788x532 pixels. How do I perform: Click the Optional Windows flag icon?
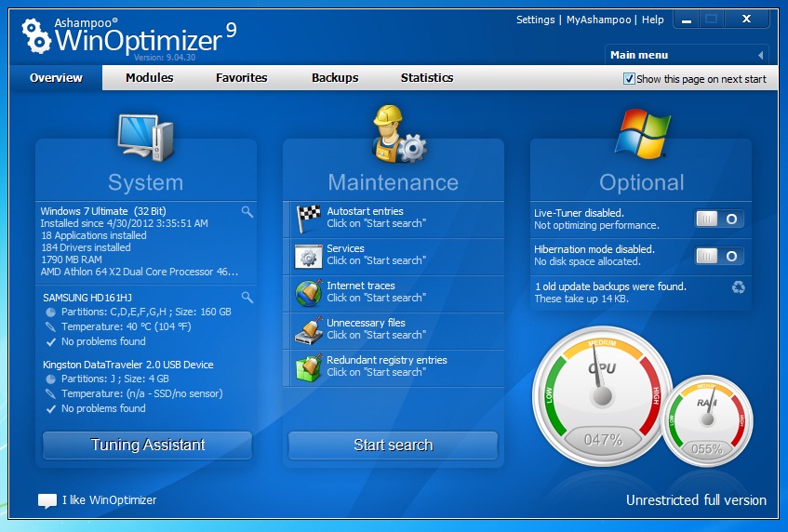click(x=642, y=134)
